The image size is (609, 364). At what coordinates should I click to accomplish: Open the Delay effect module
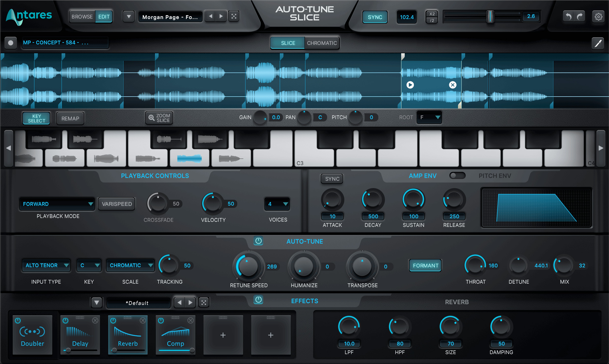pyautogui.click(x=80, y=335)
